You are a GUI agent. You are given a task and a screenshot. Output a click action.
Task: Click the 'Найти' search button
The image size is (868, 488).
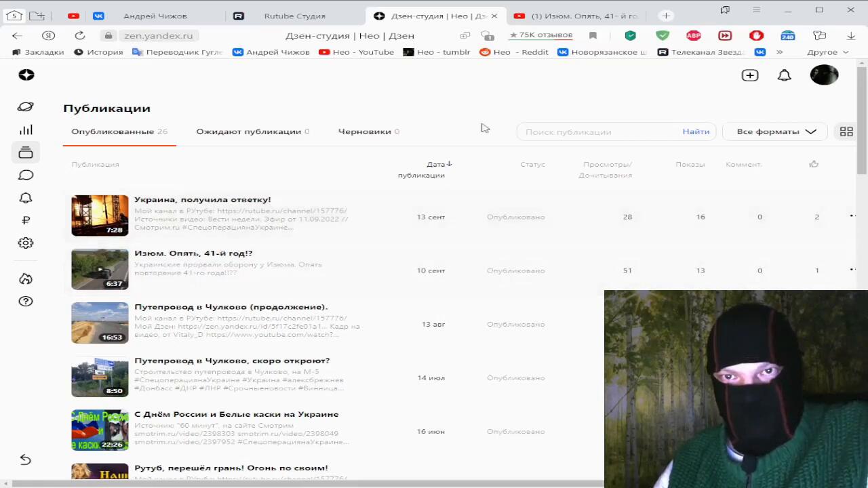pyautogui.click(x=696, y=131)
